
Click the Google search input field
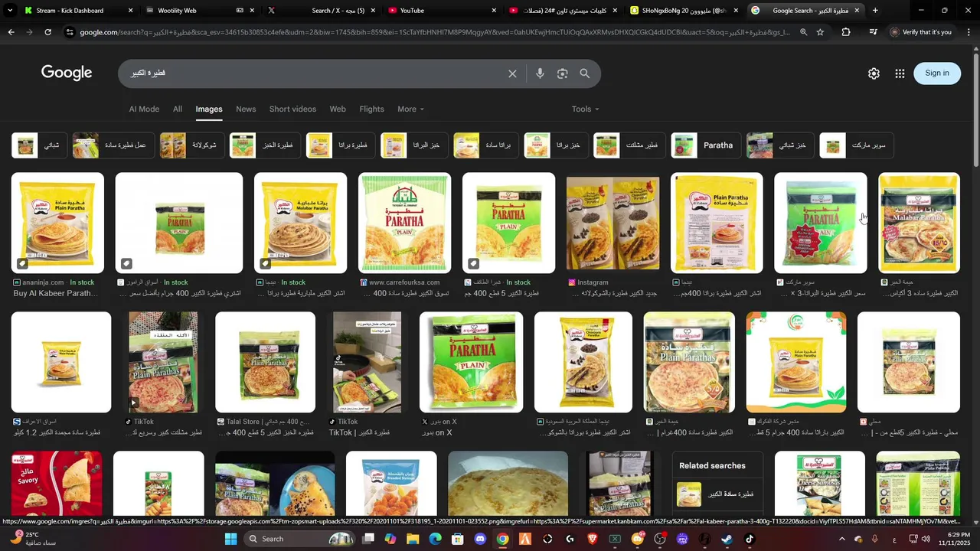click(x=314, y=73)
